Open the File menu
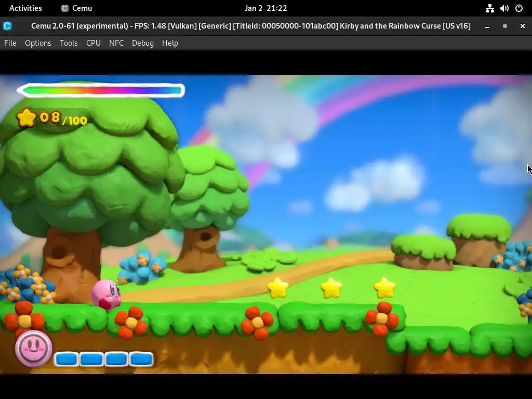 click(10, 43)
